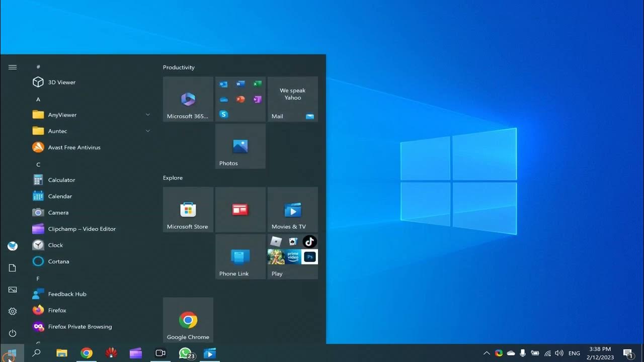The image size is (644, 362).
Task: Open the Mail tile
Action: click(x=293, y=99)
